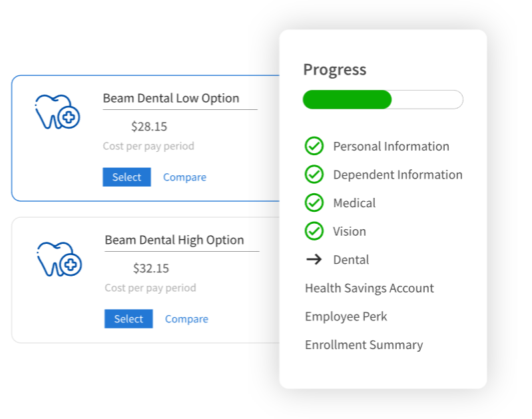Screen dimensions: 532x419
Task: Compare the Beam Dental Low Option
Action: (x=184, y=177)
